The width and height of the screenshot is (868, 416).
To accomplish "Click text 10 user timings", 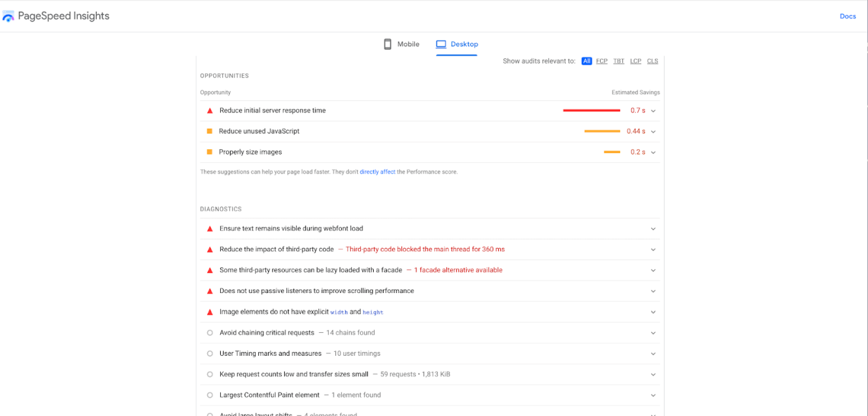I will (357, 354).
